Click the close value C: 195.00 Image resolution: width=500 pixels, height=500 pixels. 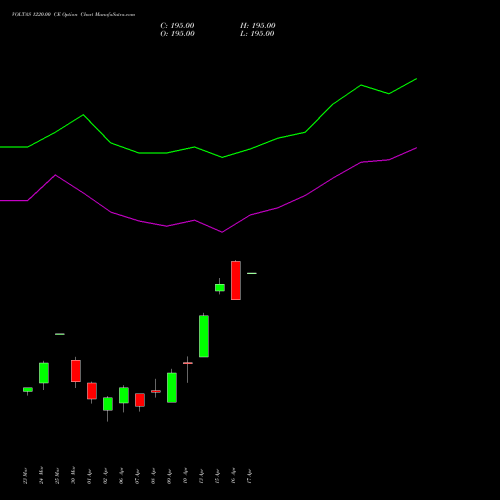[x=177, y=26]
